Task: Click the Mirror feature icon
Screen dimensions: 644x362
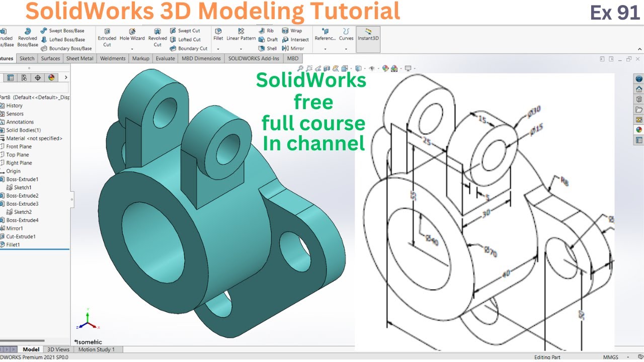Action: (x=286, y=48)
